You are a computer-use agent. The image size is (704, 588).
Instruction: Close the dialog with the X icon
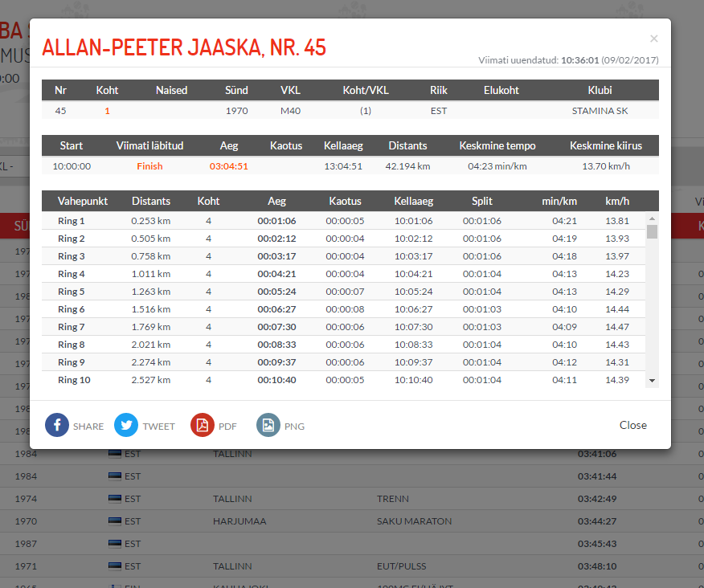click(653, 39)
